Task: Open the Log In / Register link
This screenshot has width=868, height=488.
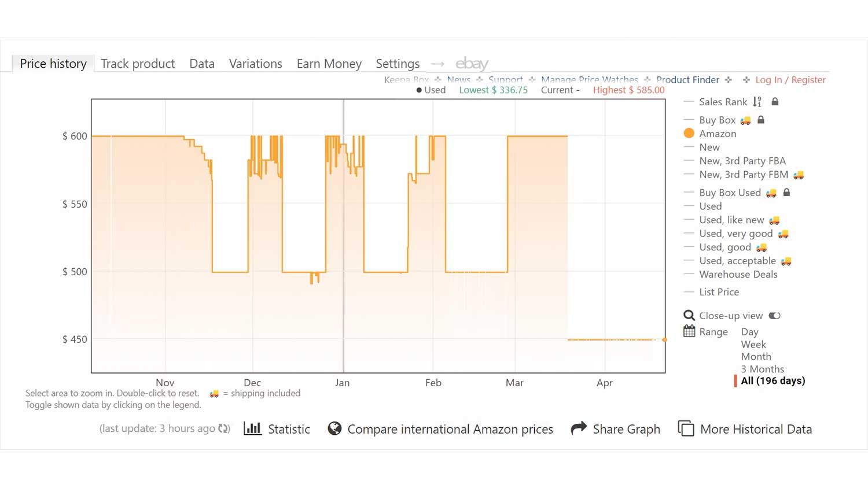Action: click(790, 80)
